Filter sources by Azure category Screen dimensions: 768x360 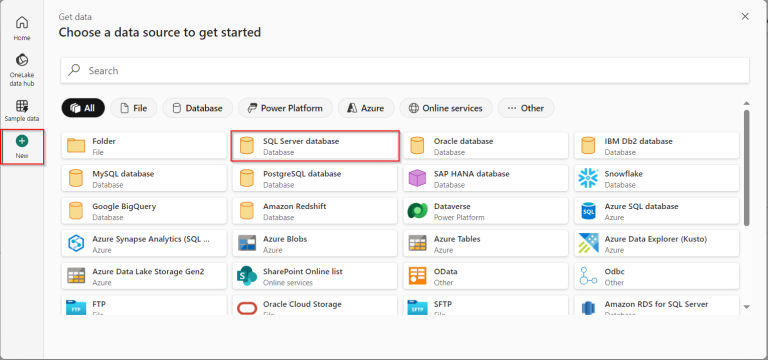tap(366, 108)
